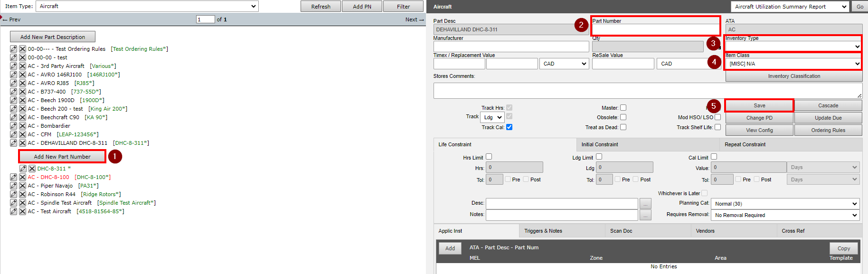This screenshot has width=868, height=274.
Task: Open Notes lookup ellipsis button
Action: click(x=645, y=215)
